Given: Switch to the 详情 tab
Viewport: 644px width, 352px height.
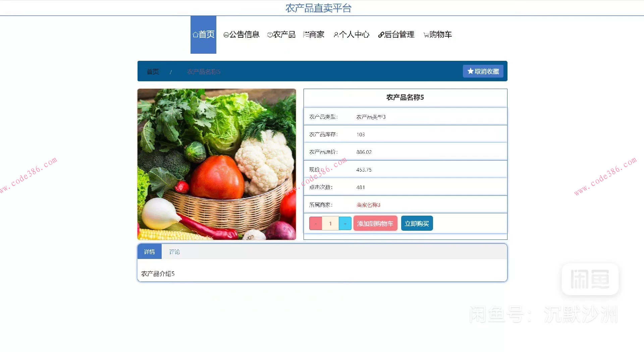Looking at the screenshot, I should [150, 251].
